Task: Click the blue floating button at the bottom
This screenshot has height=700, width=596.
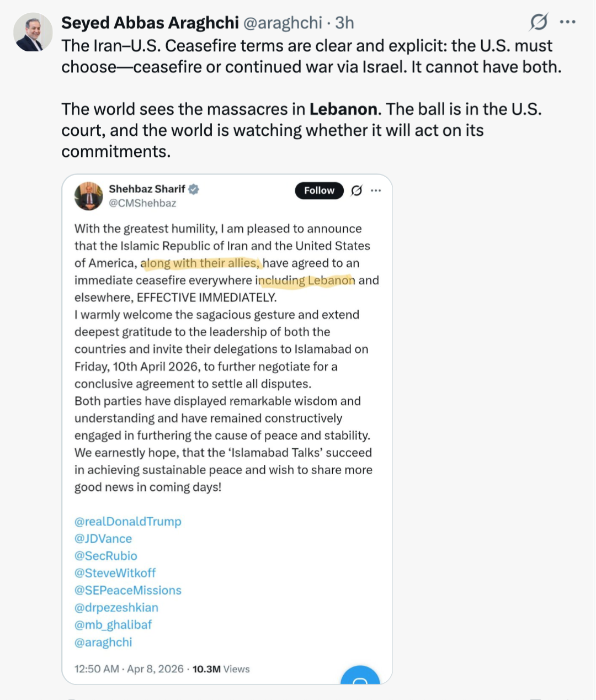Action: coord(360,677)
